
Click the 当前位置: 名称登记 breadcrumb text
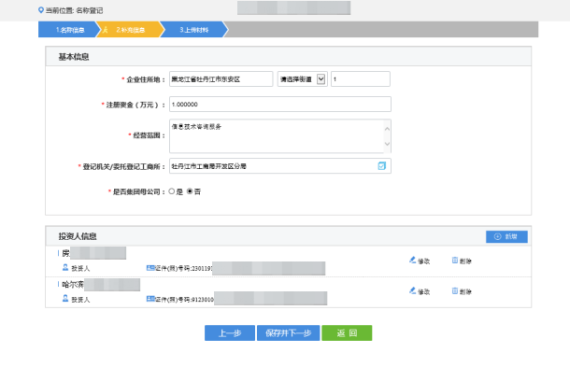(74, 11)
